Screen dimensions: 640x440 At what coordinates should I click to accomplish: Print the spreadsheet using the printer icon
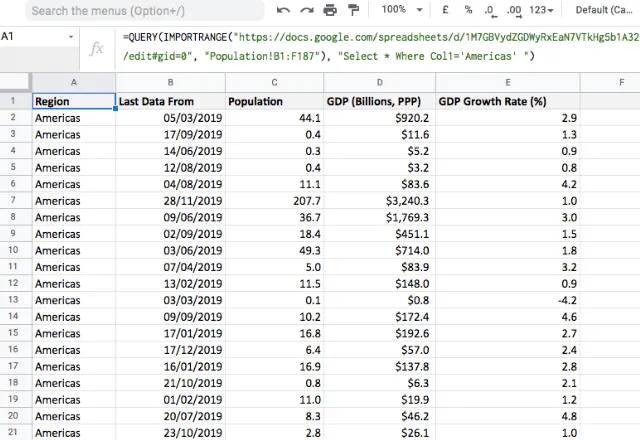click(330, 11)
